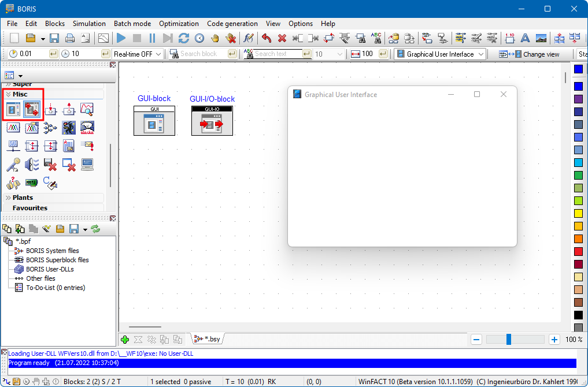Click the red undo arrow icon
The width and height of the screenshot is (588, 387).
tap(267, 38)
